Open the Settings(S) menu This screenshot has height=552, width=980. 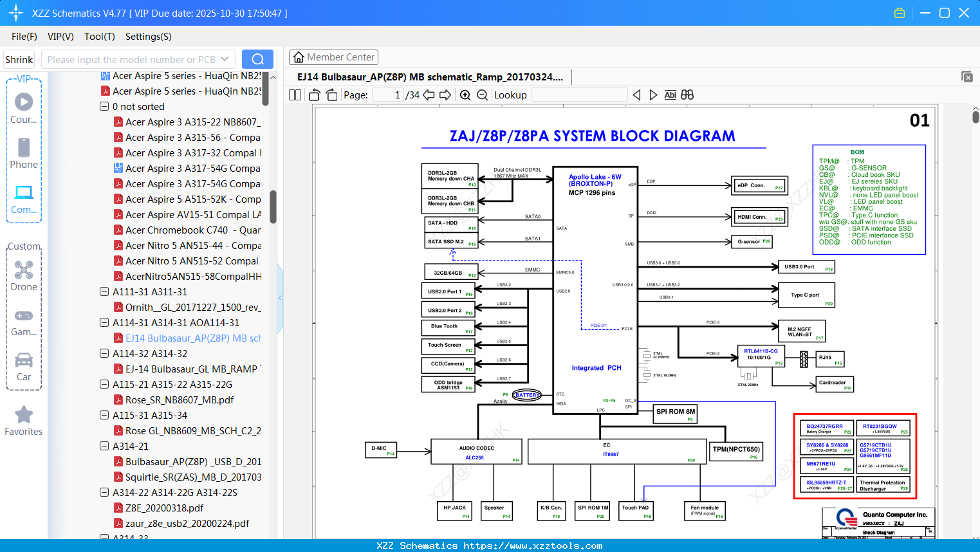(149, 37)
